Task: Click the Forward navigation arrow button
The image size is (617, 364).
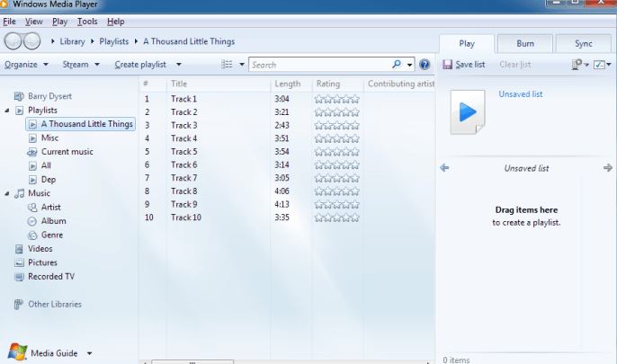Action: (31, 40)
